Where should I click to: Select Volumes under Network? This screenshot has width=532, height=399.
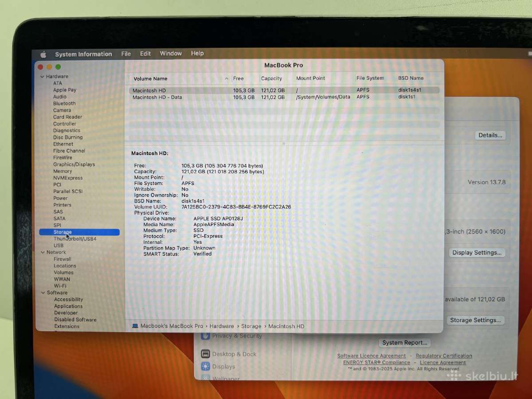tap(64, 273)
